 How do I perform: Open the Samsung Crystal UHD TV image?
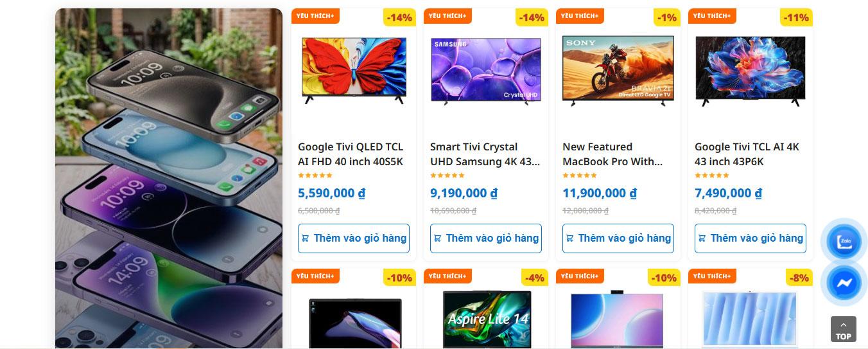click(x=486, y=70)
